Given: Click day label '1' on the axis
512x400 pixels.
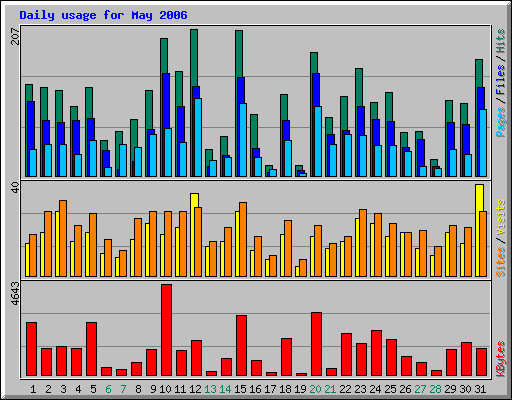Looking at the screenshot, I should tap(33, 389).
